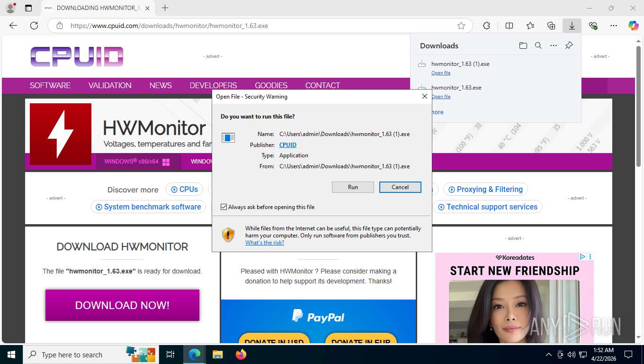Open File Explorer on taskbar

(217, 355)
